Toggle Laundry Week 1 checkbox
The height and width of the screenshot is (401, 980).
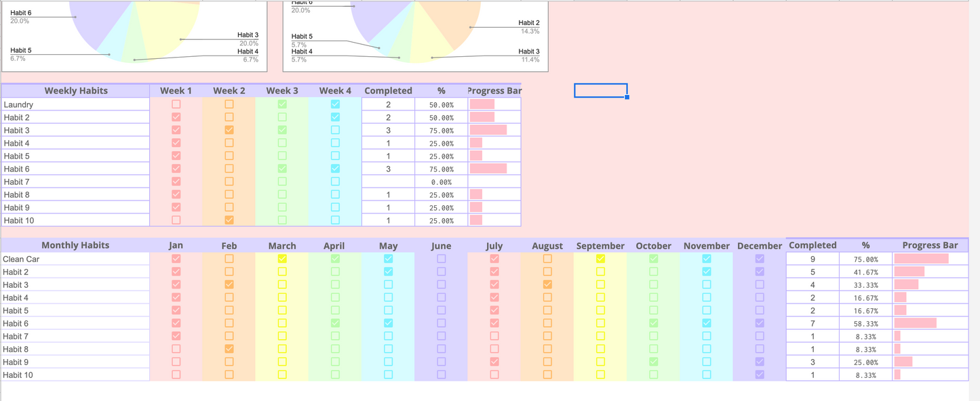pos(176,104)
